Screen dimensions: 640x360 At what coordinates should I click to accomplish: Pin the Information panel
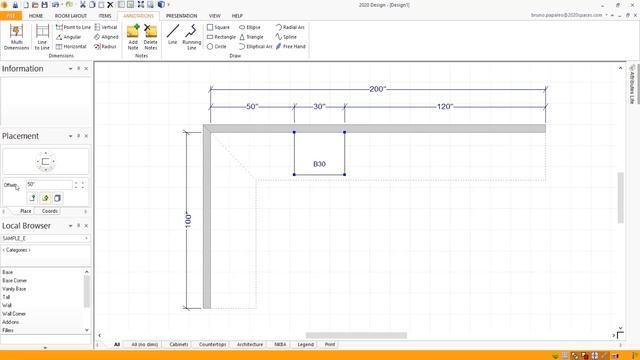pos(78,69)
